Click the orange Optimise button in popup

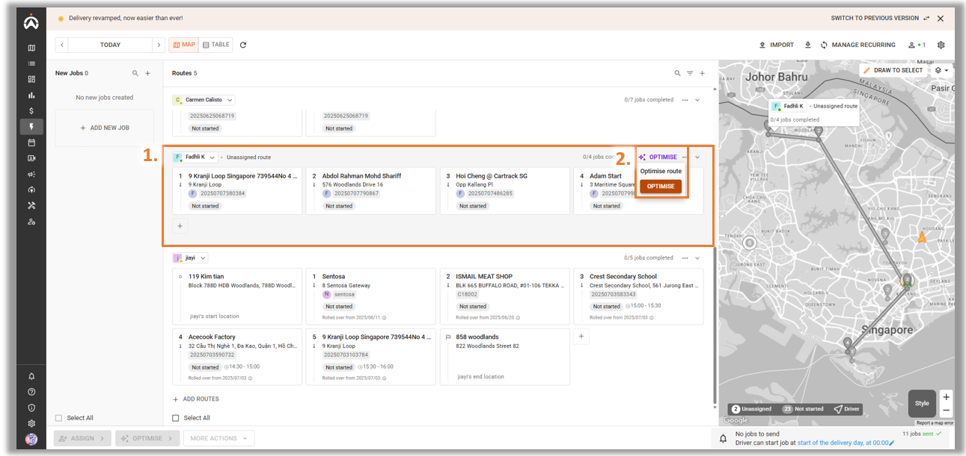tap(660, 186)
